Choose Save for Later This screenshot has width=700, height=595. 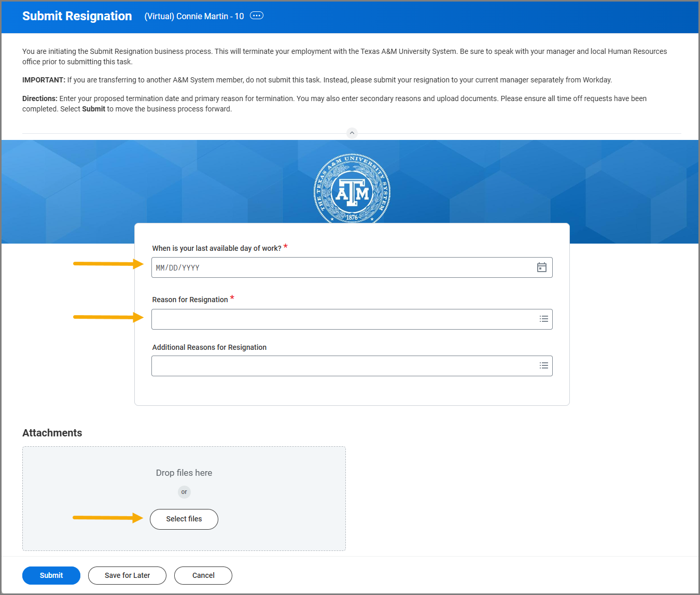tap(127, 575)
